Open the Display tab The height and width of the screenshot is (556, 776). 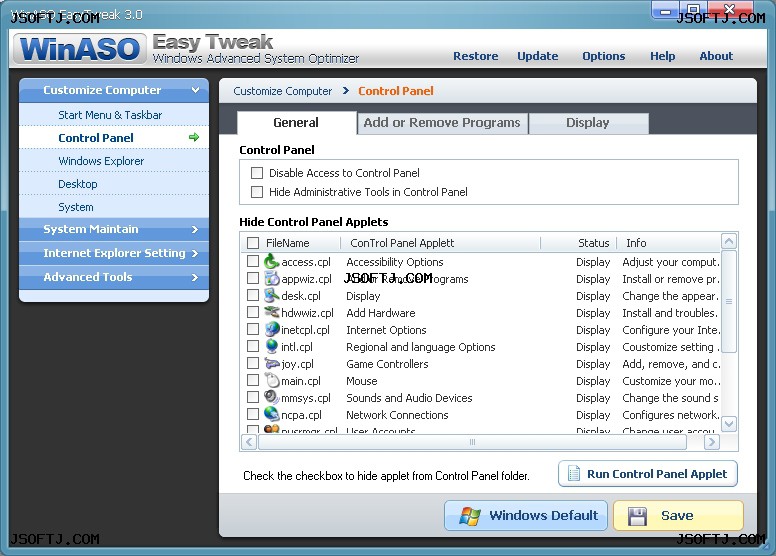[588, 123]
